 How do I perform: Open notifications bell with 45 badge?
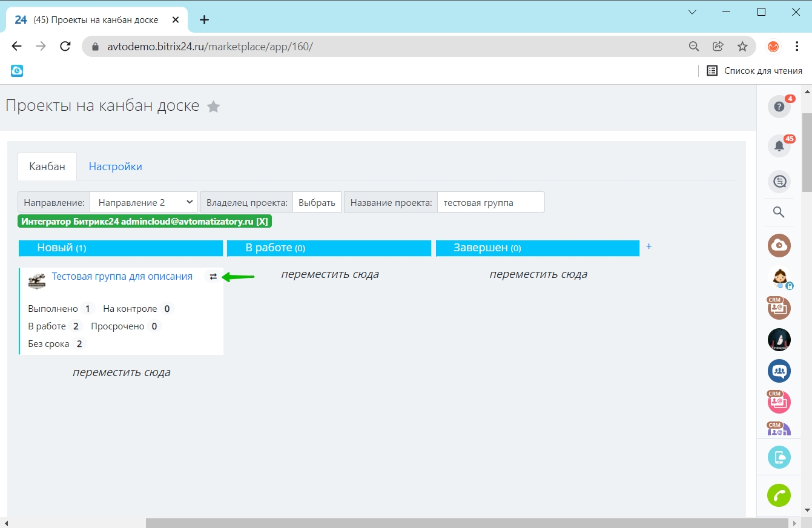tap(779, 146)
